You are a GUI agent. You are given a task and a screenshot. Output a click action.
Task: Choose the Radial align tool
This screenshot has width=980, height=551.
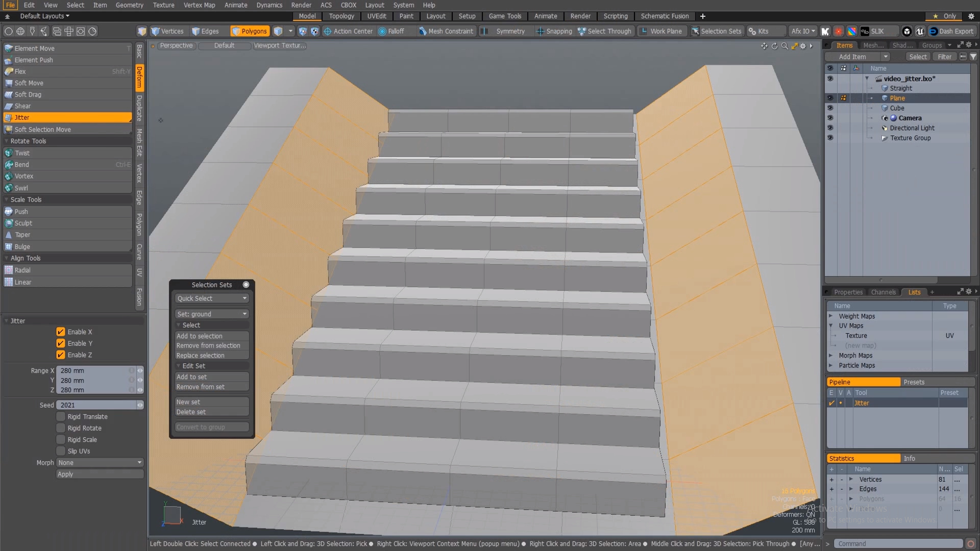(67, 270)
